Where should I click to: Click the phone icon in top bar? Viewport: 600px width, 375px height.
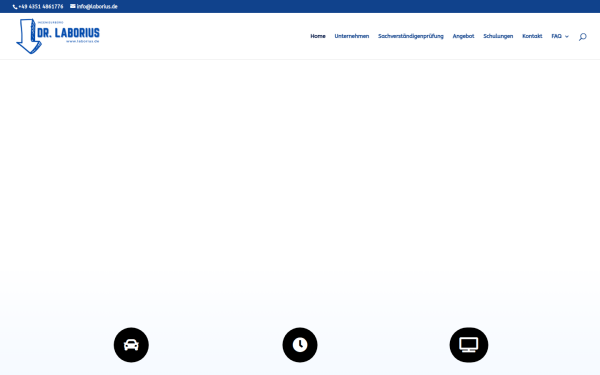(15, 7)
